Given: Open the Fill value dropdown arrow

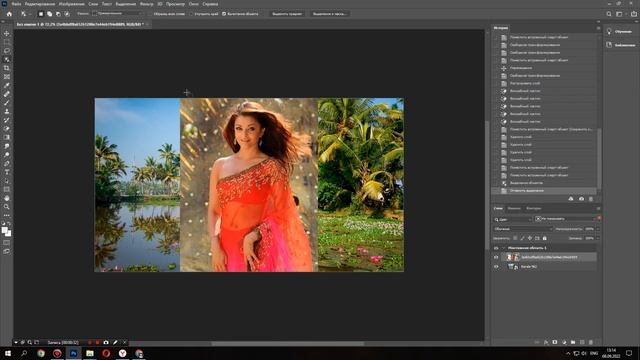Looking at the screenshot, I should coord(598,238).
